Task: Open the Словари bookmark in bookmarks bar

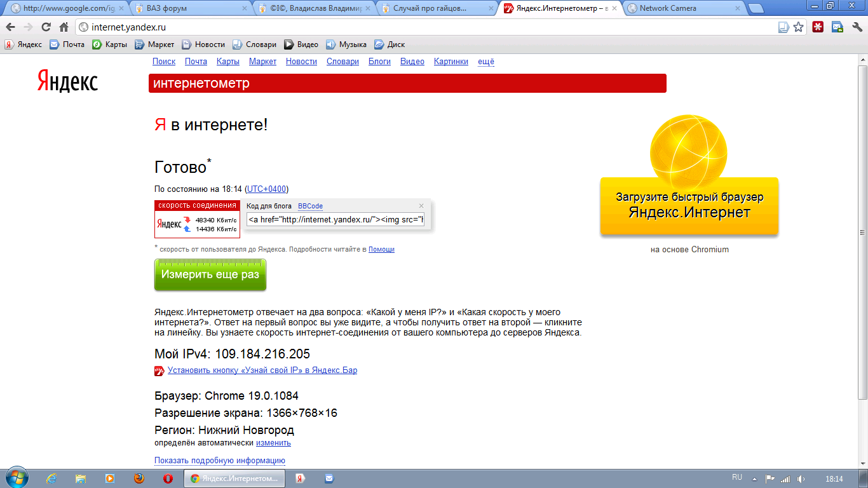Action: point(254,44)
